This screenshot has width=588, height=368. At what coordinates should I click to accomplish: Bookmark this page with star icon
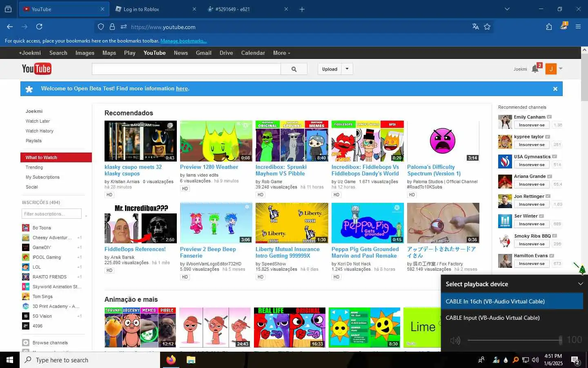[x=487, y=27]
